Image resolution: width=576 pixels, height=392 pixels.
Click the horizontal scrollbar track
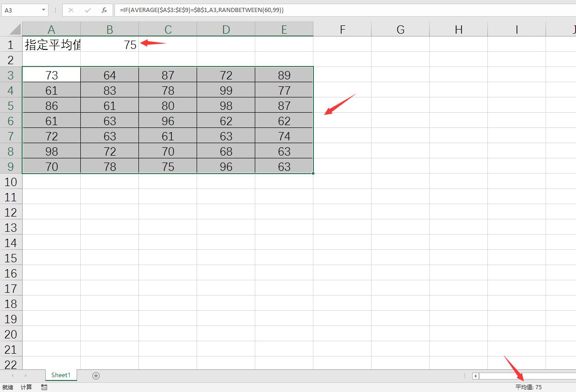tap(528, 376)
